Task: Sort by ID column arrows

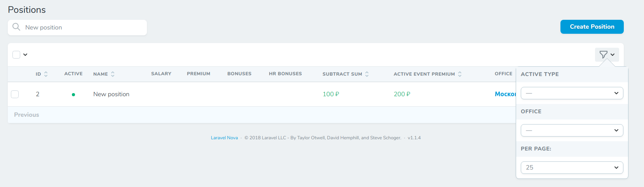Action: coord(46,74)
